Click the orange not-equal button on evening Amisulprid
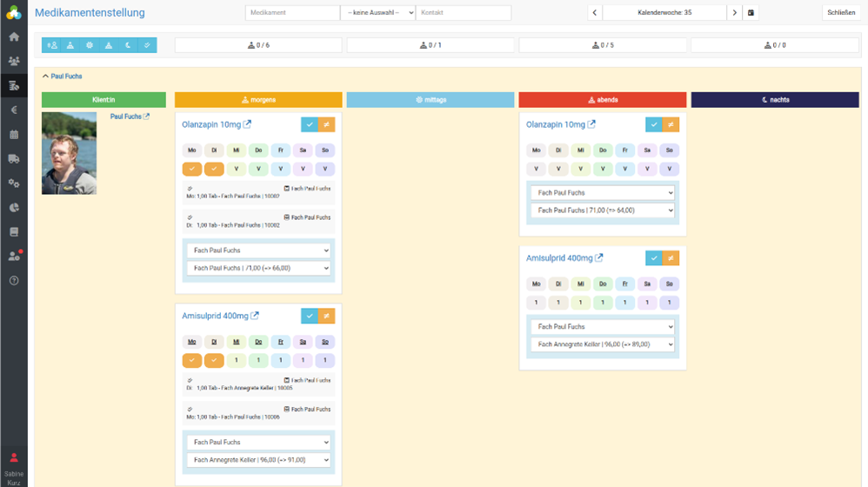Viewport: 868px width, 487px height. [670, 258]
